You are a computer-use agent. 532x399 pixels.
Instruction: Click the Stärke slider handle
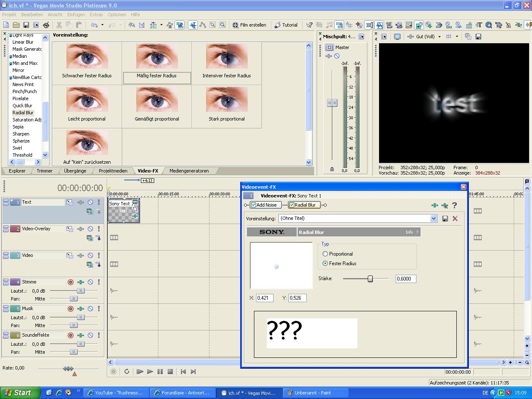370,279
